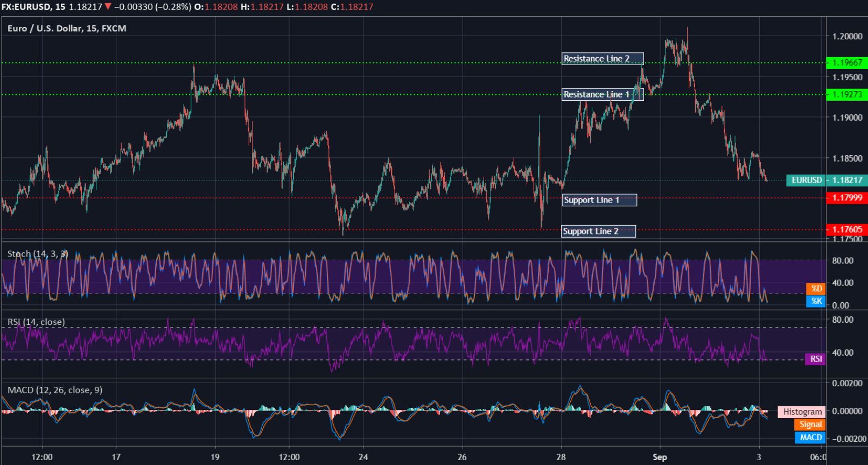Click the 24 date on time axis
868x465 pixels.
(x=363, y=457)
